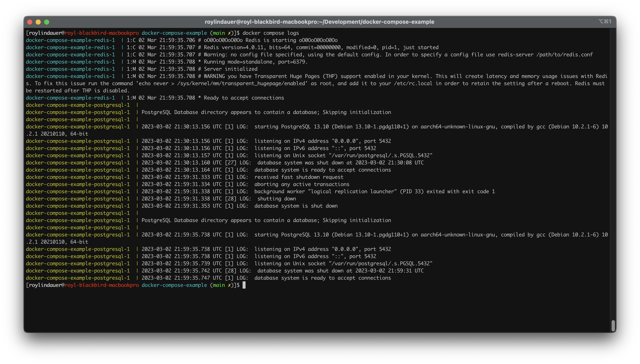Screen dimensions: 640x364
Task: Click the 'shutting down' log text
Action: pyautogui.click(x=277, y=199)
